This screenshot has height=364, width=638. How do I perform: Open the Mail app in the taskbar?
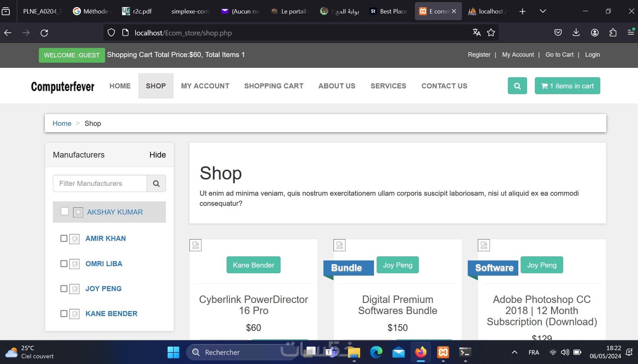pos(399,352)
